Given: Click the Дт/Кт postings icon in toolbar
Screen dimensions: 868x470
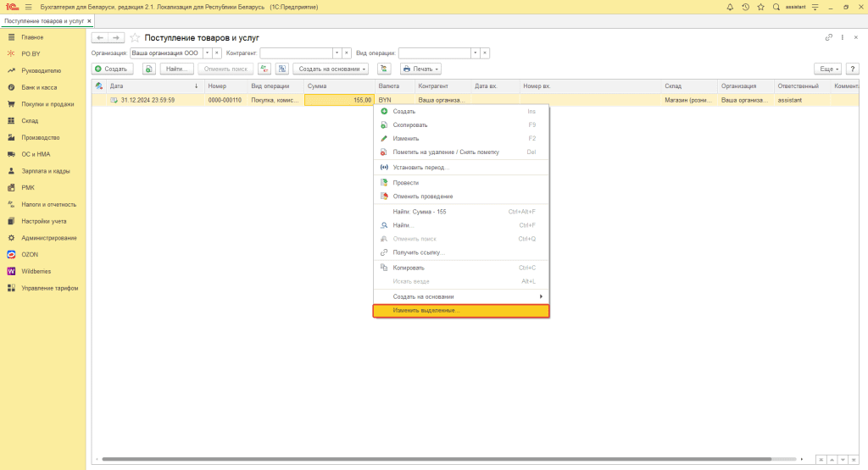Looking at the screenshot, I should click(x=264, y=69).
